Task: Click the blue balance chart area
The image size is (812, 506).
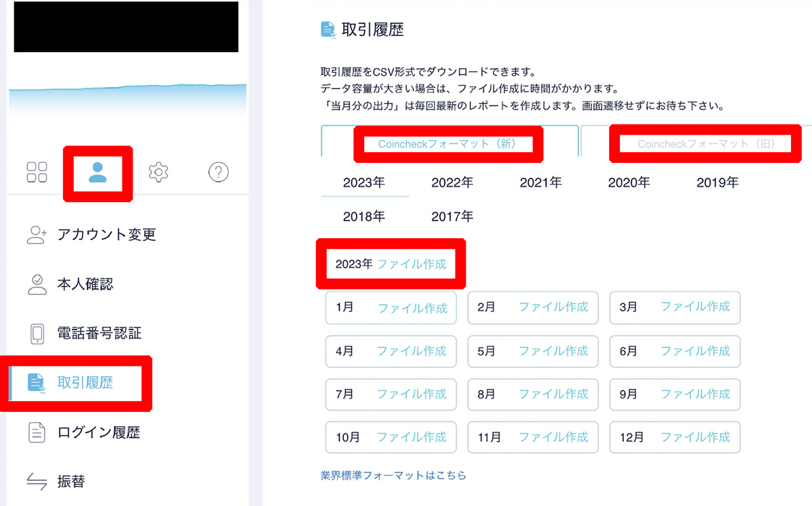Action: click(x=127, y=103)
